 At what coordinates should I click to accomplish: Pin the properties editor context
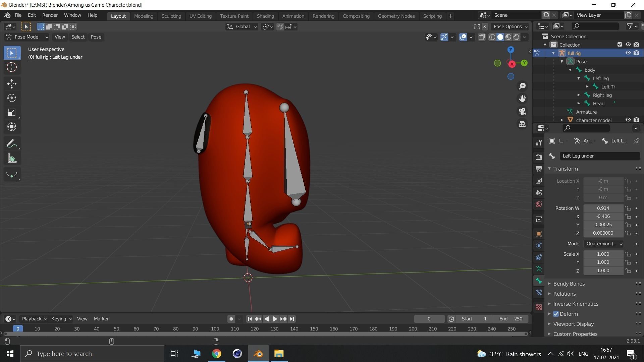pos(636,141)
